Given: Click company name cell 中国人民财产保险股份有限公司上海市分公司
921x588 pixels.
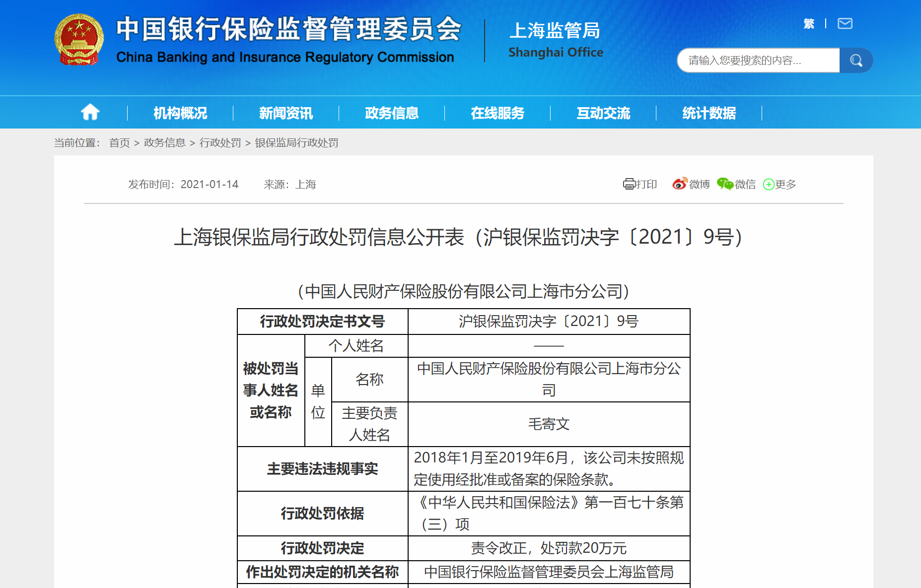Looking at the screenshot, I should tap(549, 380).
